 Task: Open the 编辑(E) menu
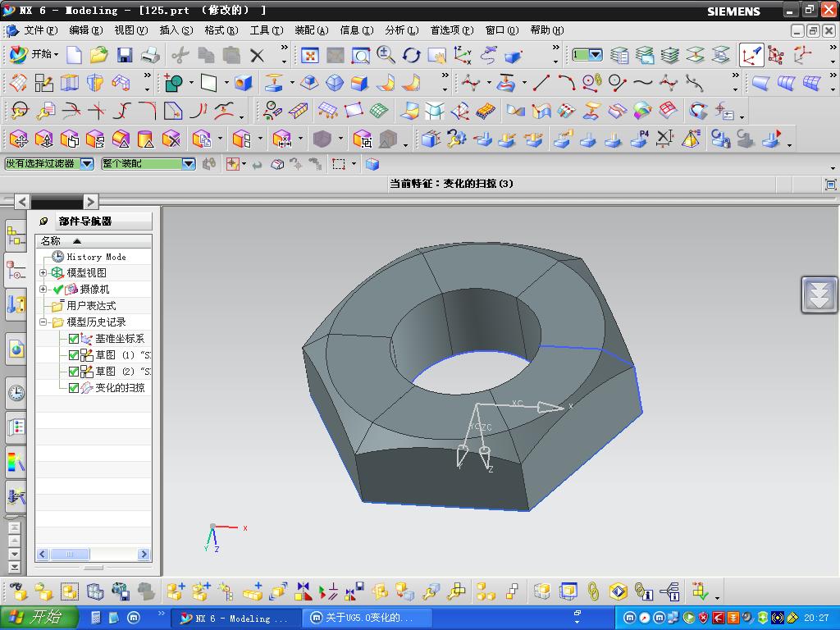[85, 30]
